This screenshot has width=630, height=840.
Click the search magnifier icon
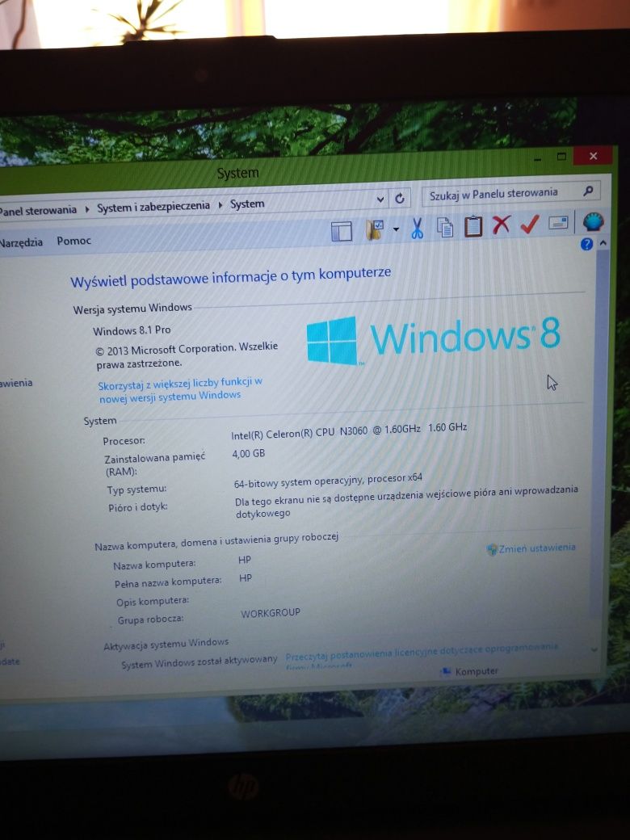(588, 190)
